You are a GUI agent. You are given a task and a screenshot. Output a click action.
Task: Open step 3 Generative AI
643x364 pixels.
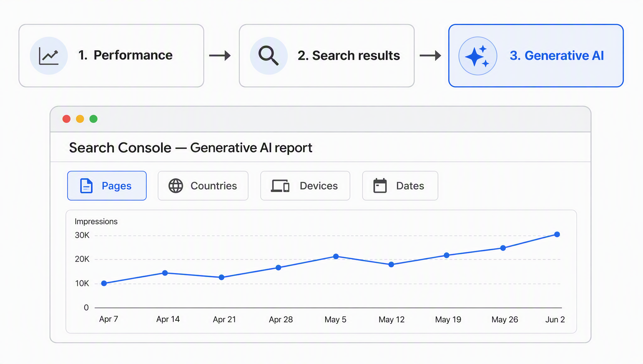pyautogui.click(x=536, y=56)
